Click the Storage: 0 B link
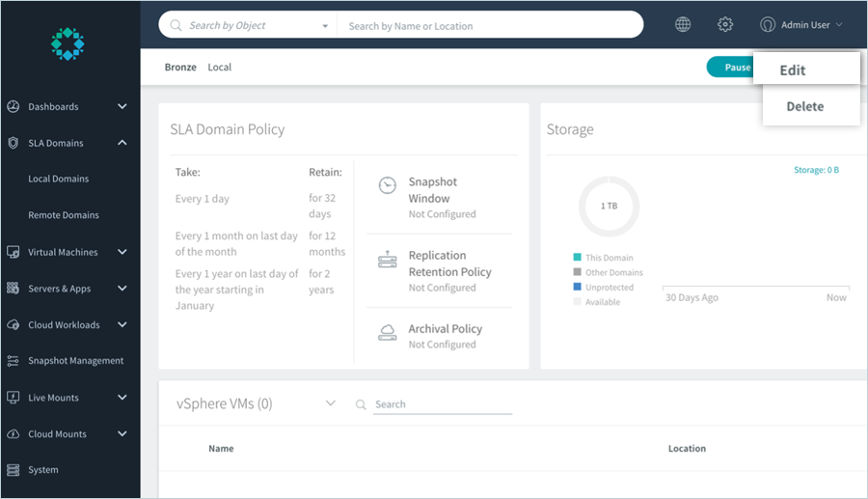This screenshot has width=868, height=499. pos(816,170)
